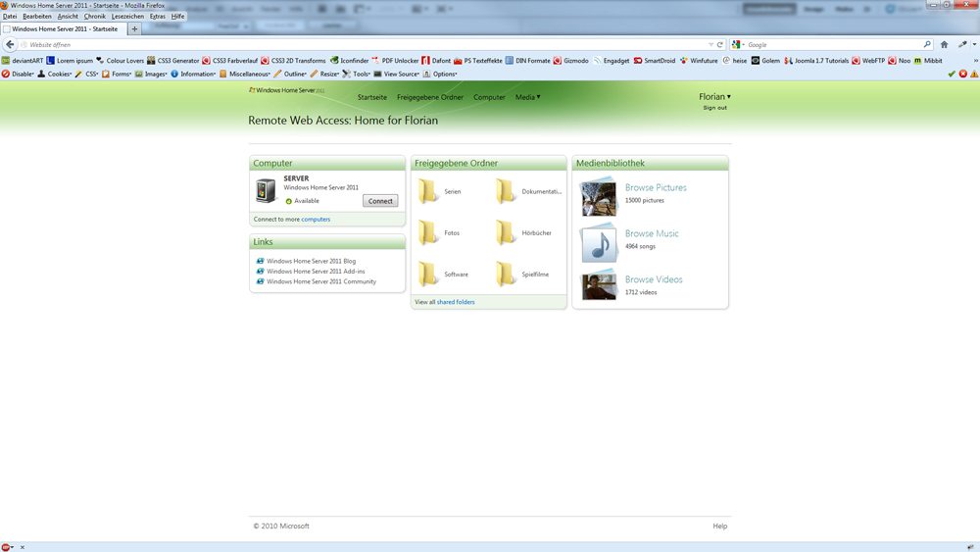Click the Help link in footer

720,526
